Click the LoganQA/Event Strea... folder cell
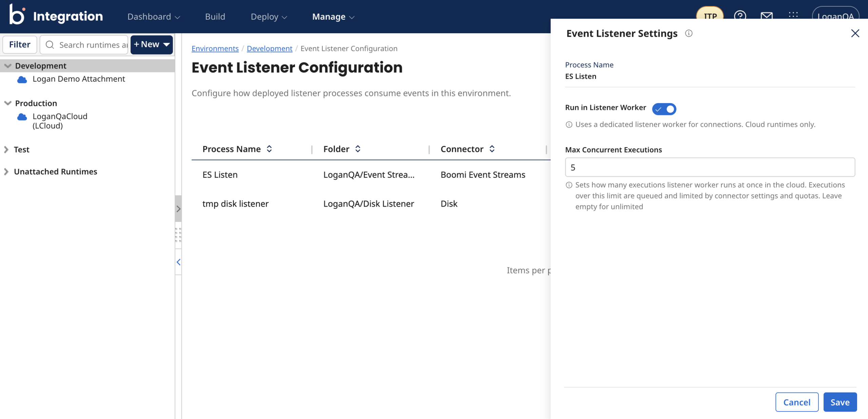Screen dimensions: 868x419 click(369, 175)
